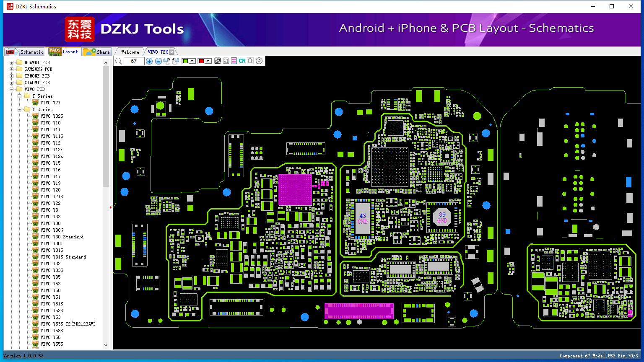Click the green color swatch
Image resolution: width=644 pixels, height=362 pixels.
(x=186, y=61)
